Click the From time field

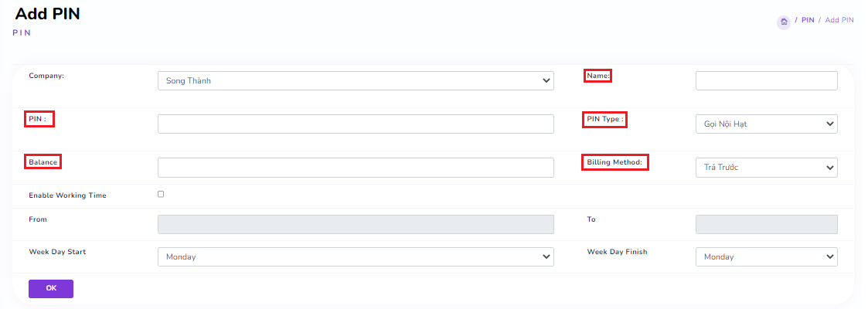point(356,224)
